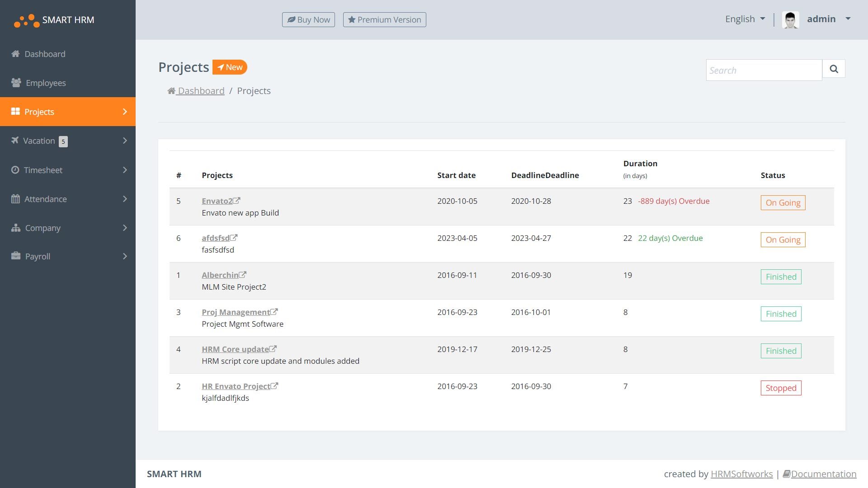Click the SMART HRM logo dots
This screenshot has width=868, height=488.
point(27,20)
